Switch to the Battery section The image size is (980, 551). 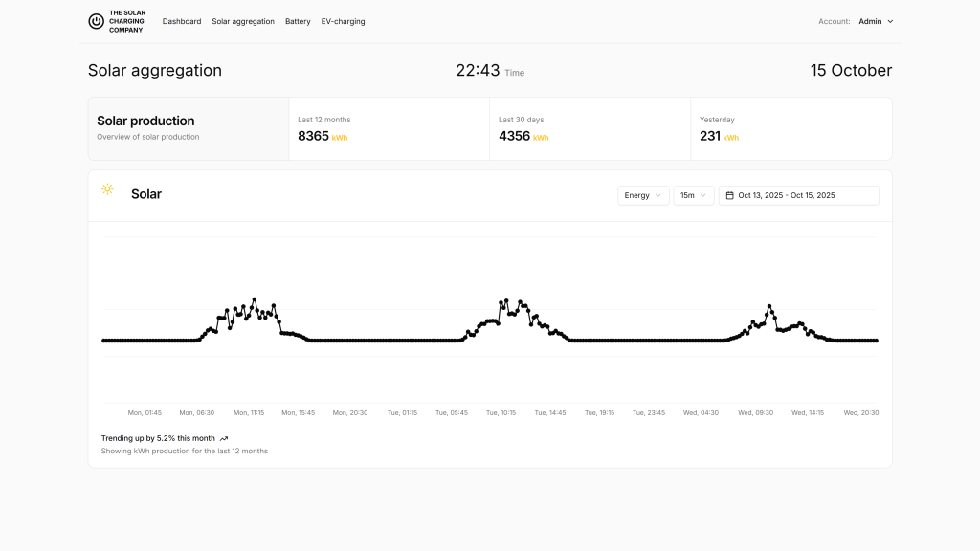point(298,21)
